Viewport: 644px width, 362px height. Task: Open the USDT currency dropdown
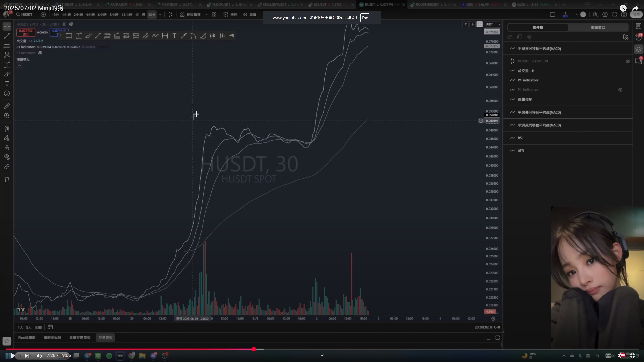tap(493, 24)
